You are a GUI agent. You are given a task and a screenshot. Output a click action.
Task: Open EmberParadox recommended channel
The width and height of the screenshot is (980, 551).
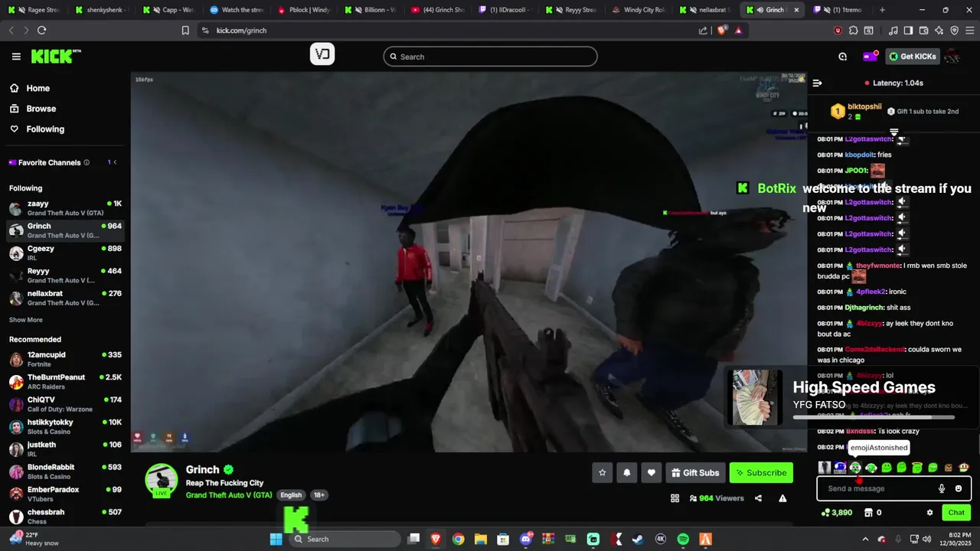point(65,494)
